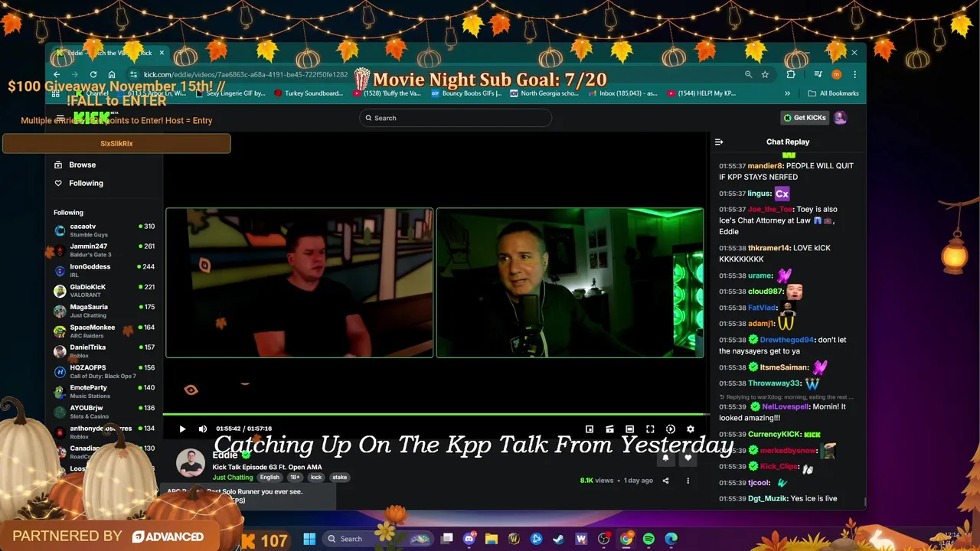Open Chrome three-dot menu

(854, 75)
